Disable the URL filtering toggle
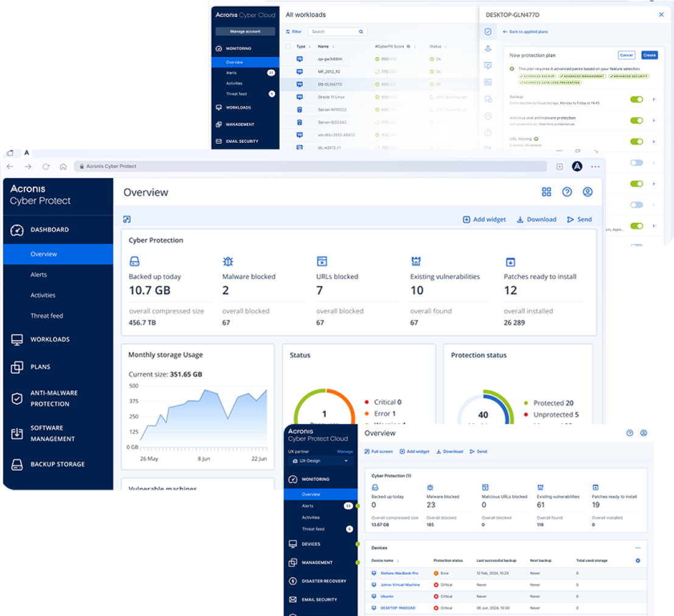This screenshot has width=674, height=616. point(637,140)
